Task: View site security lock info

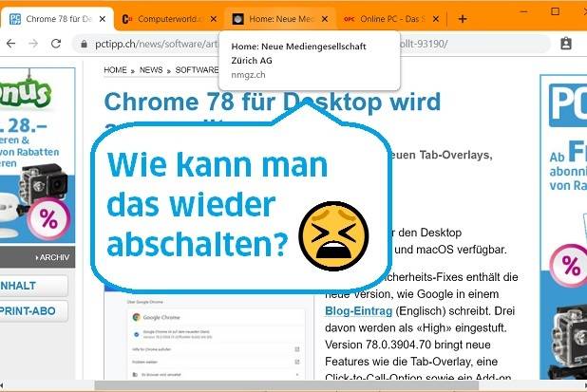Action: pyautogui.click(x=84, y=45)
